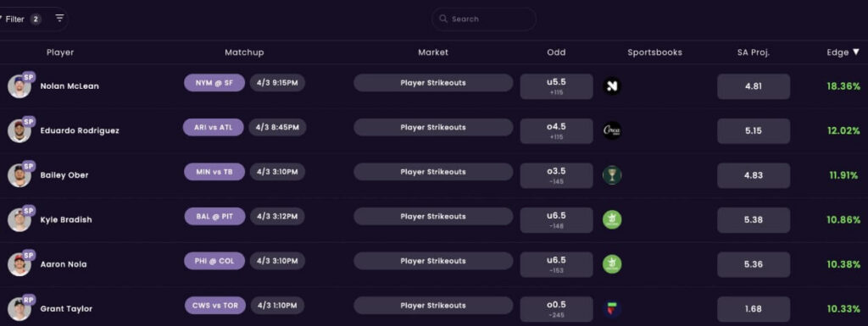Click the 1.68 SA projection value
This screenshot has height=326, width=868.
(x=754, y=309)
